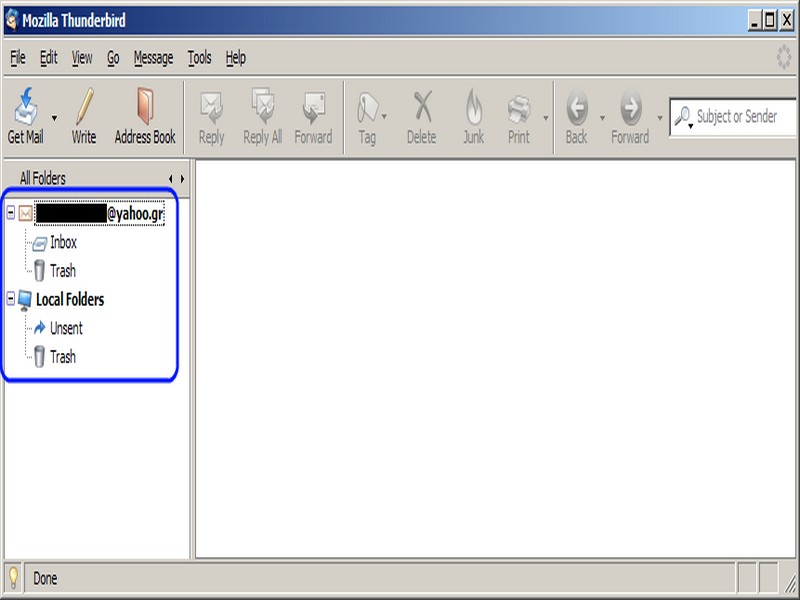Go Forward with the navigation arrow button
Image resolution: width=800 pixels, height=600 pixels.
[x=631, y=117]
